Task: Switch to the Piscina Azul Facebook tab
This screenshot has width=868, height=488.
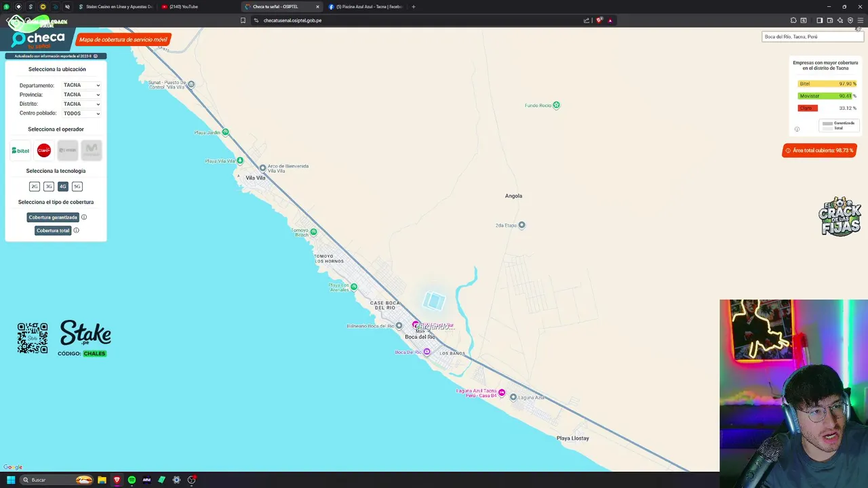Action: pos(366,7)
